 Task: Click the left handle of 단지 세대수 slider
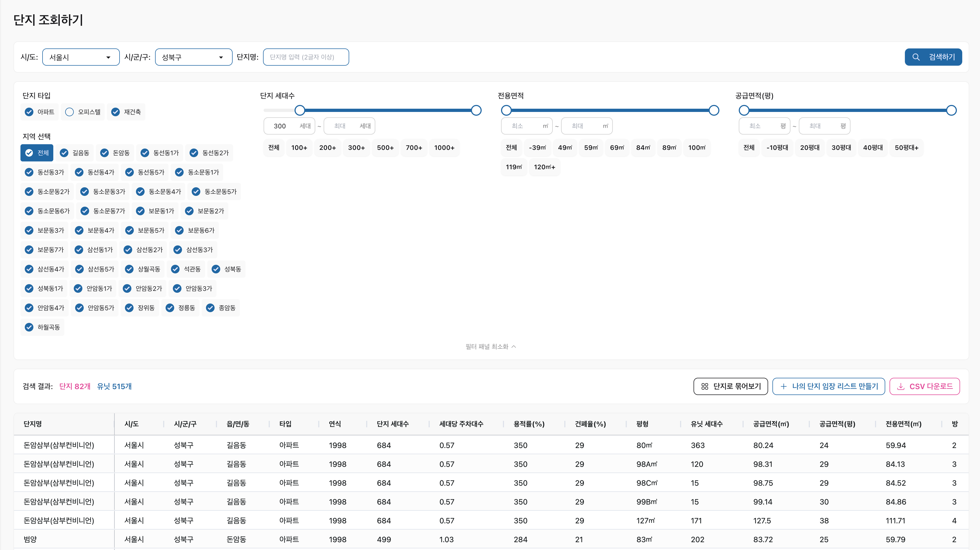click(300, 110)
